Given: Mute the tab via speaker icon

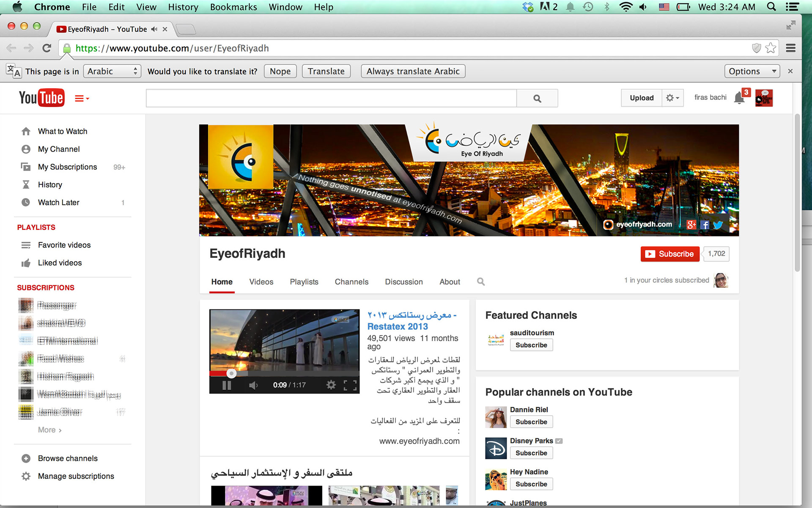Looking at the screenshot, I should pyautogui.click(x=154, y=29).
